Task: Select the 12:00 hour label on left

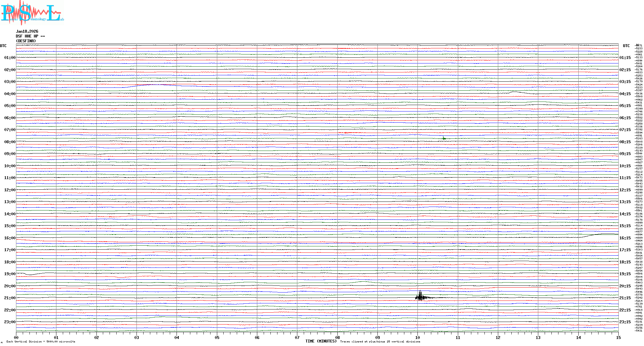Action: [x=10, y=190]
